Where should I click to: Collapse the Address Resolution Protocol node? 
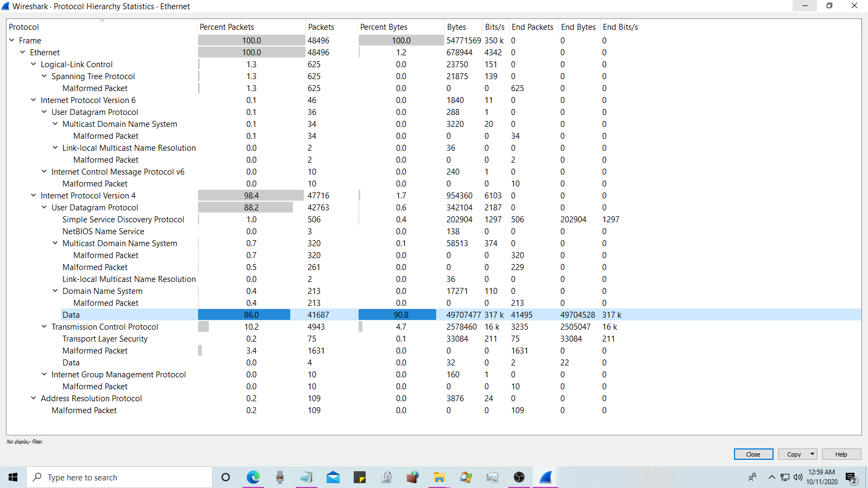point(34,398)
